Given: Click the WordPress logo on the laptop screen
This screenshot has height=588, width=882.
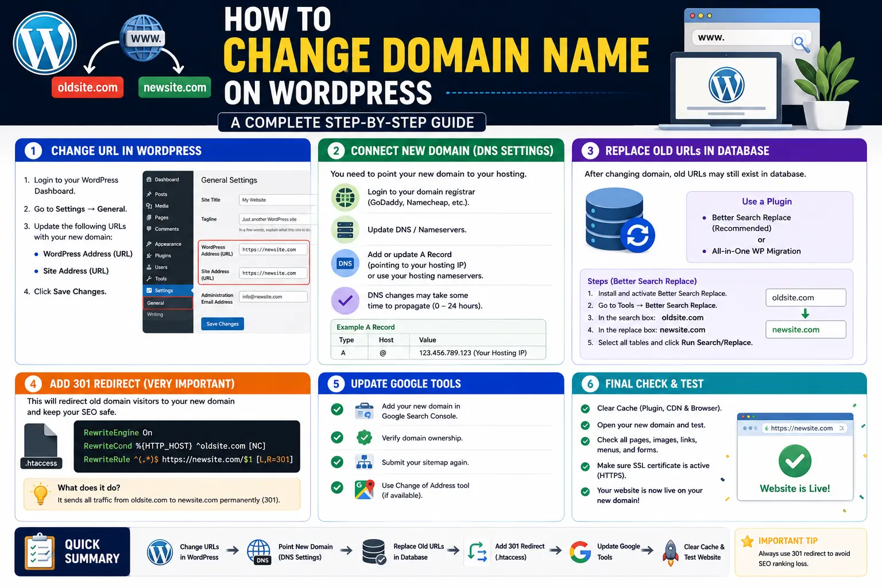Looking at the screenshot, I should point(726,86).
